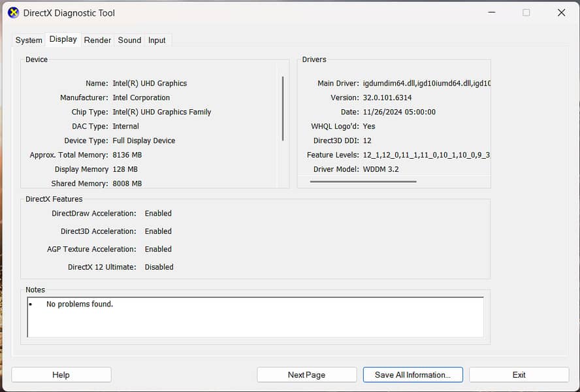Viewport: 580px width, 392px height.
Task: Click the 'Main Driver:' label
Action: tap(338, 83)
